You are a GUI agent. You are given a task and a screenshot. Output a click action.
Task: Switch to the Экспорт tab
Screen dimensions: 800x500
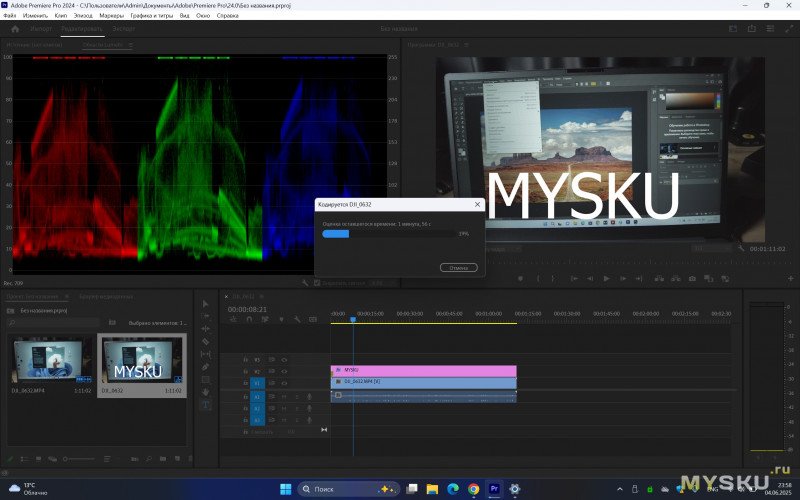pyautogui.click(x=123, y=29)
